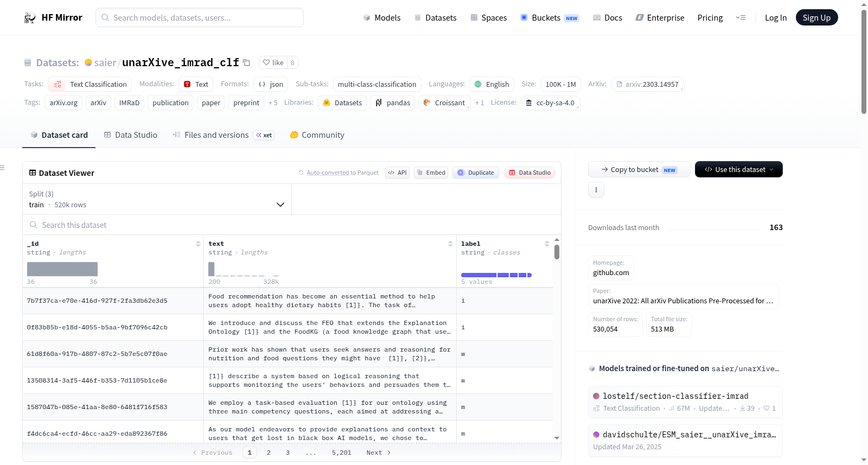The width and height of the screenshot is (868, 465).
Task: Select the Croissant library tag
Action: pyautogui.click(x=444, y=103)
